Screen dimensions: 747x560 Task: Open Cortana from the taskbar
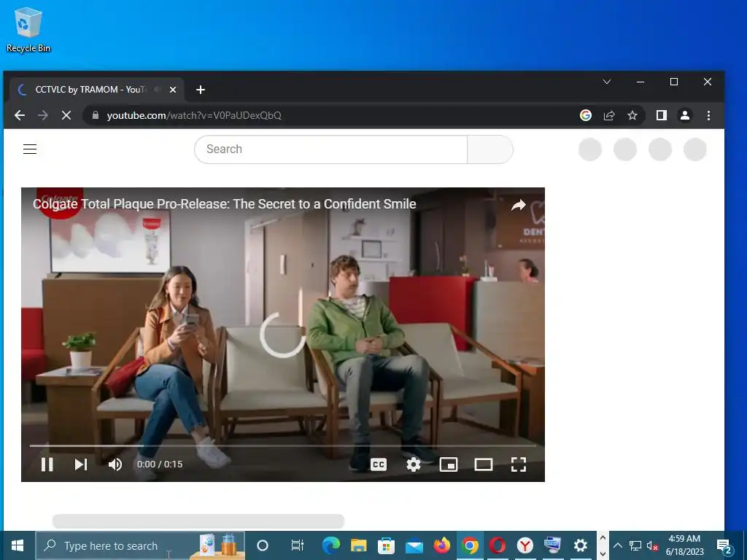click(x=262, y=545)
